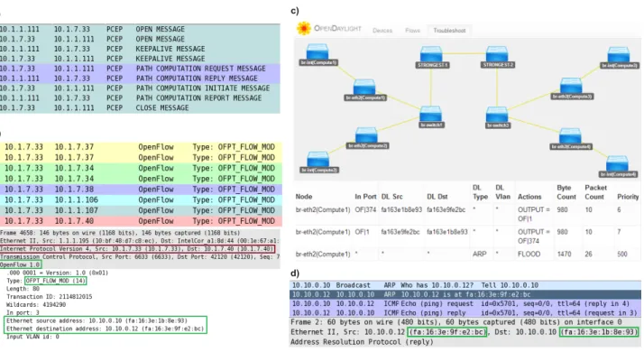The image size is (644, 352).
Task: Select the first PCEP KEEPALIVE MESSAGE packet
Action: 140,49
